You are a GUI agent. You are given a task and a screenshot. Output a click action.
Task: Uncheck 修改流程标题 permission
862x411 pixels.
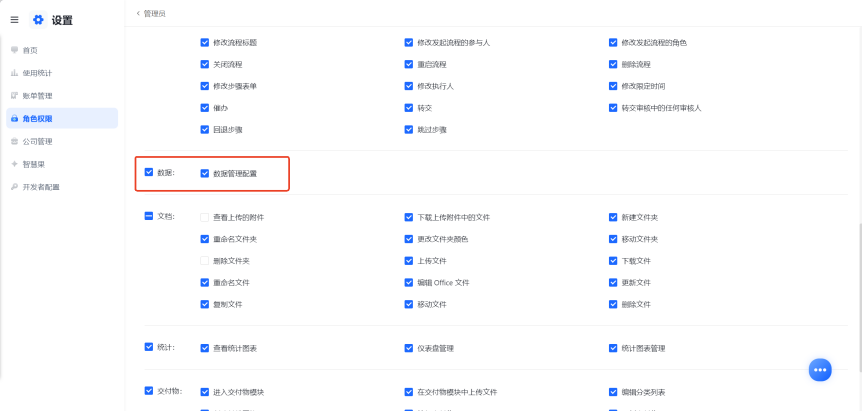(x=205, y=42)
